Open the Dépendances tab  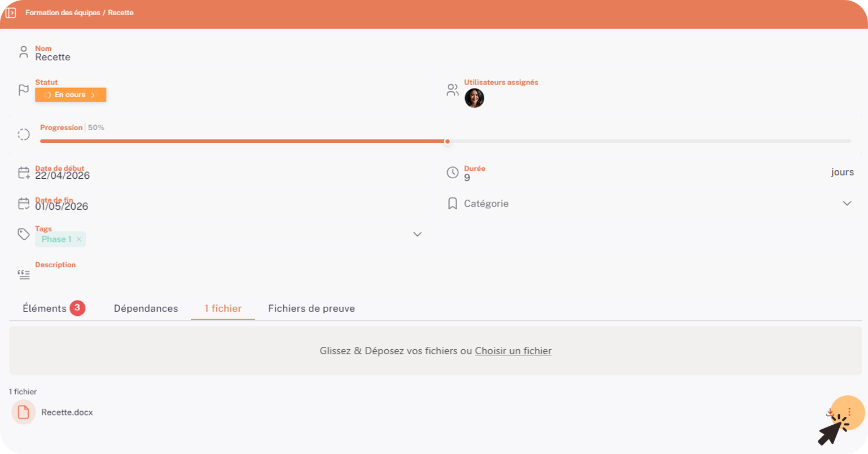point(146,308)
